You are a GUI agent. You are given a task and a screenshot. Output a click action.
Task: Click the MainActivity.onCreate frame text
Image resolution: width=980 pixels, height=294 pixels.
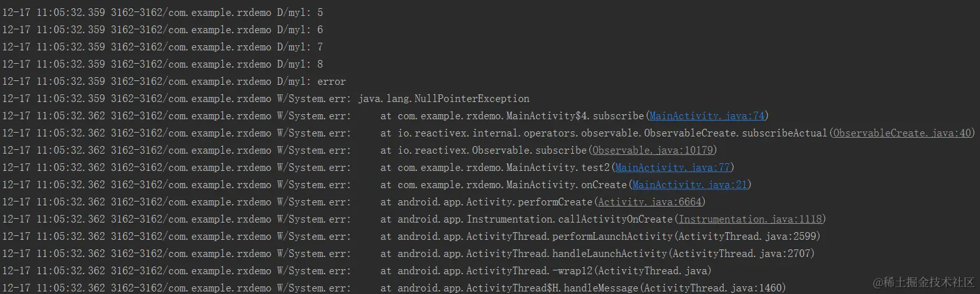click(x=513, y=185)
